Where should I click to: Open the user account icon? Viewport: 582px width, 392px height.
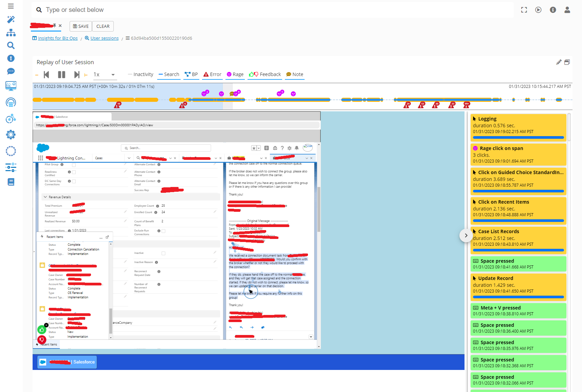coord(567,10)
